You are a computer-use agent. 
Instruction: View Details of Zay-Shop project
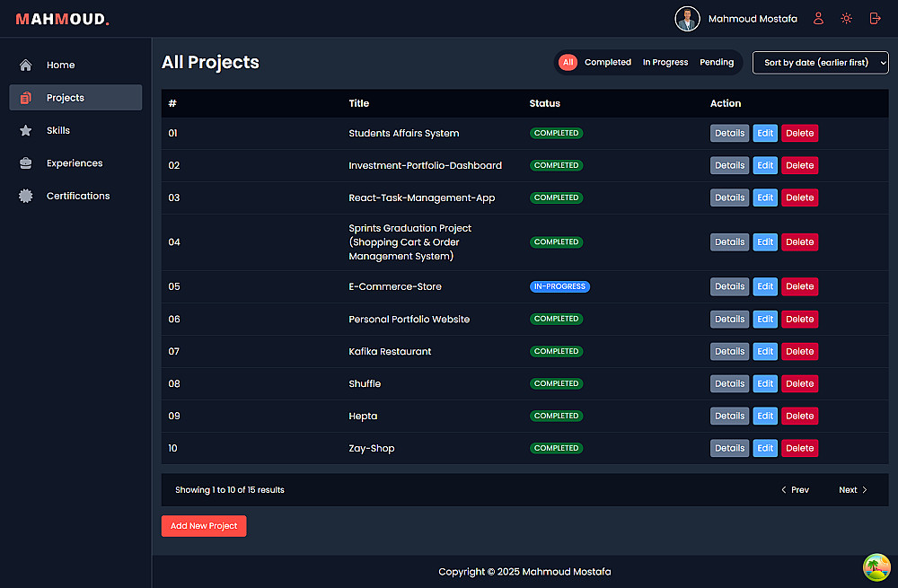729,448
